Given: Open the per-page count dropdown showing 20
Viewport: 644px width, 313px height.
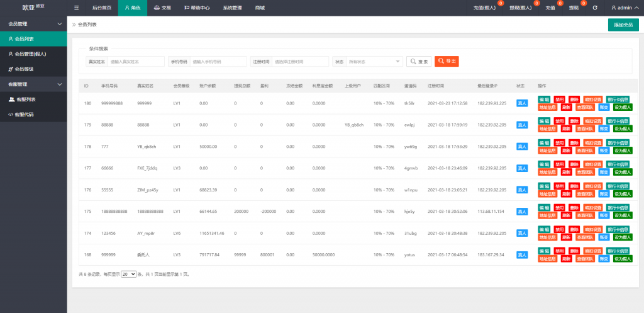Looking at the screenshot, I should pyautogui.click(x=128, y=275).
